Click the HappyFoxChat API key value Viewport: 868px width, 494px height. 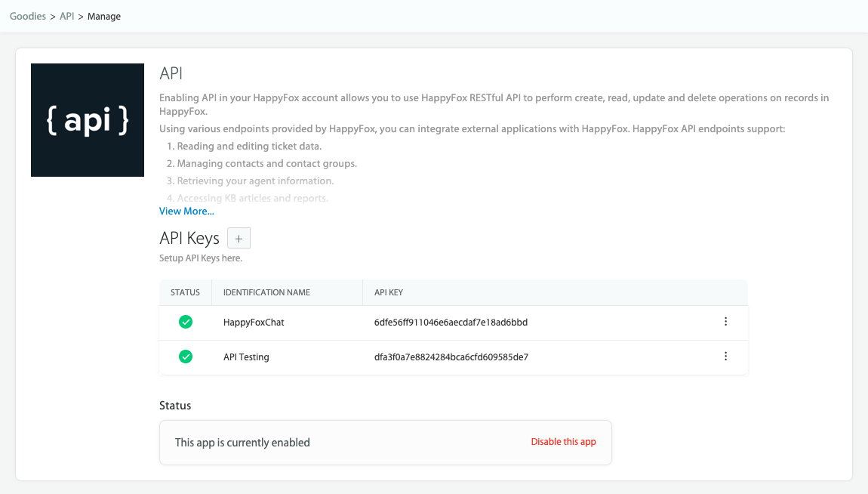451,323
